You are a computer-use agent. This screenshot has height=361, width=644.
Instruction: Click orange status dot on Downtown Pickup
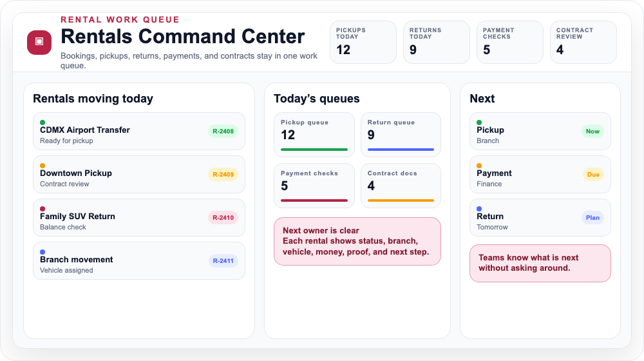point(43,165)
